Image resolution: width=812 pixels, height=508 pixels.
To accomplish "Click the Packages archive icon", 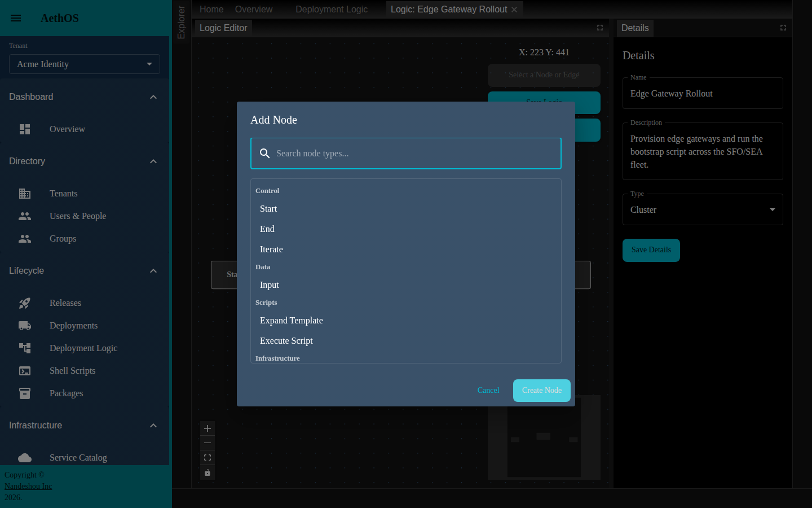I will pyautogui.click(x=25, y=393).
